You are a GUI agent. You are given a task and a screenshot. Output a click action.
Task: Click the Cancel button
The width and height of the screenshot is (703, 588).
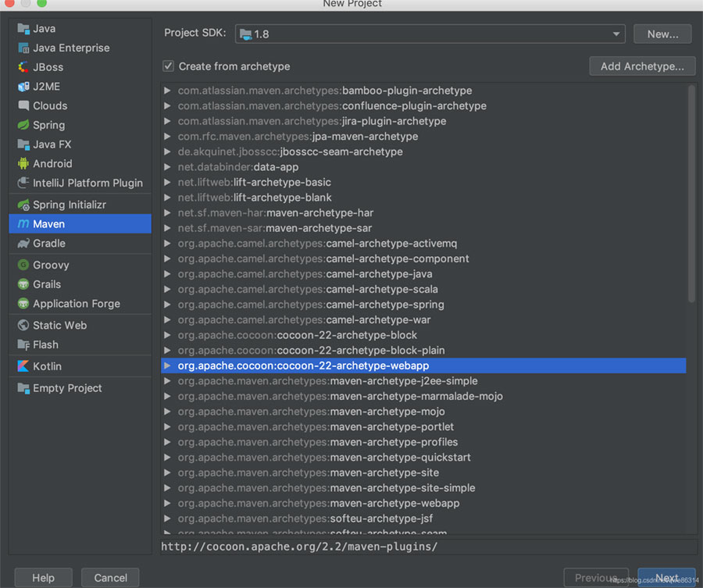(x=110, y=578)
